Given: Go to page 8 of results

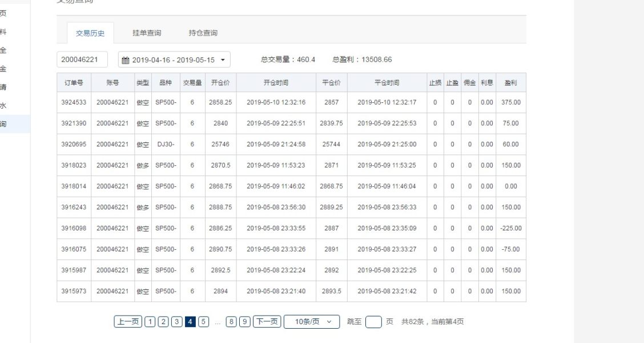Looking at the screenshot, I should coord(231,322).
